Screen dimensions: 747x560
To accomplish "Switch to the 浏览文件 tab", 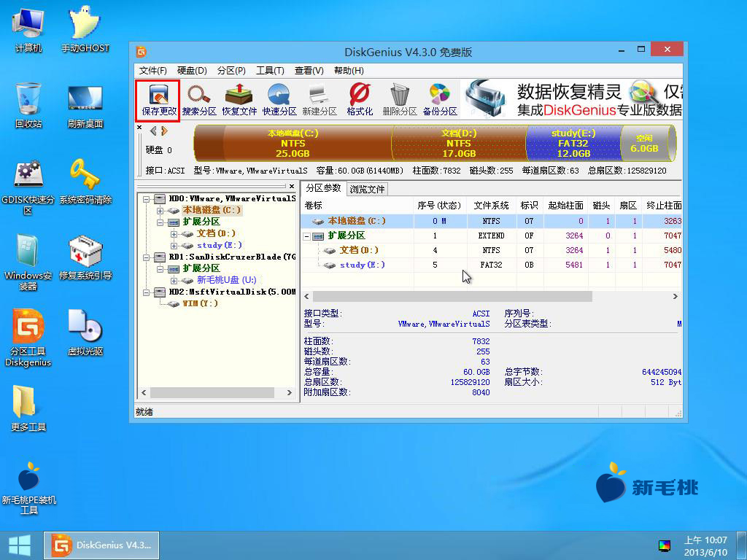I will [x=367, y=189].
